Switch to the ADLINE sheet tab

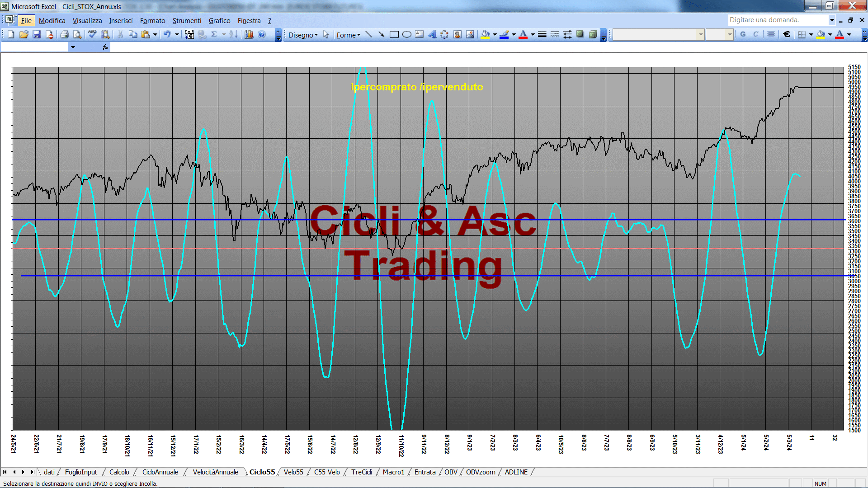tap(516, 472)
